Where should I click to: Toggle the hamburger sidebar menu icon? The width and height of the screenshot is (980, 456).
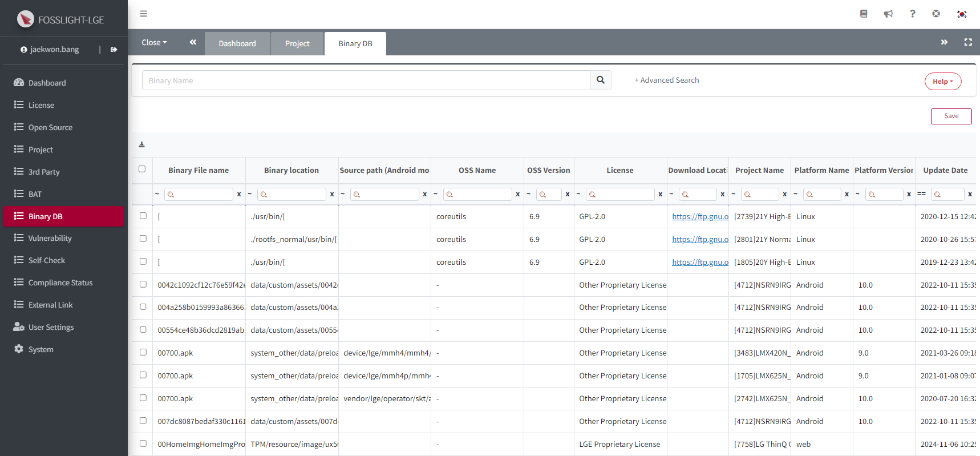click(144, 14)
